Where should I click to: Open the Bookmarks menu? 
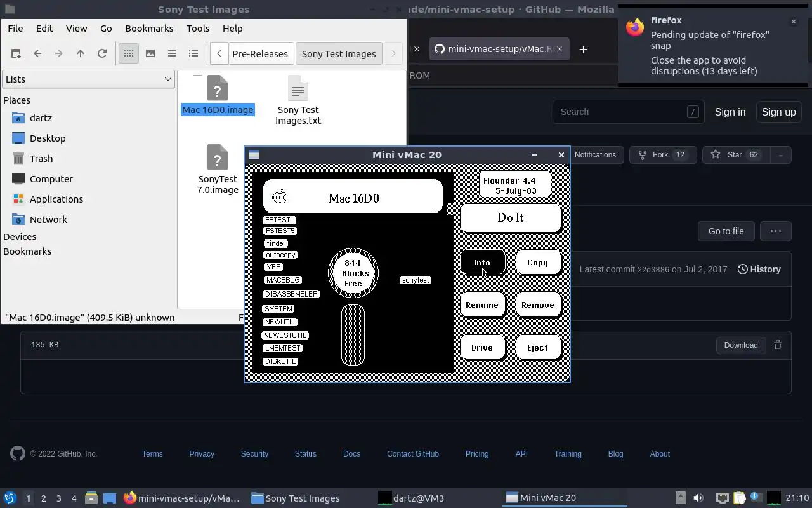point(149,29)
